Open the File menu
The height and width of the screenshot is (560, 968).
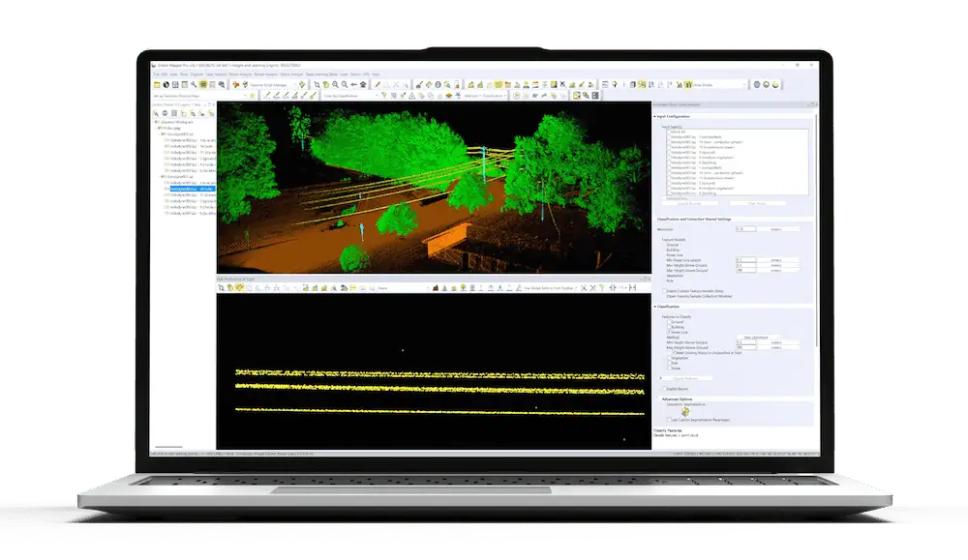tap(156, 74)
